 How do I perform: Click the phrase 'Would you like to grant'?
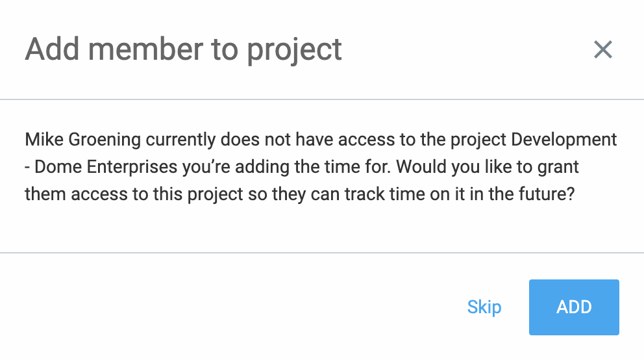point(488,167)
